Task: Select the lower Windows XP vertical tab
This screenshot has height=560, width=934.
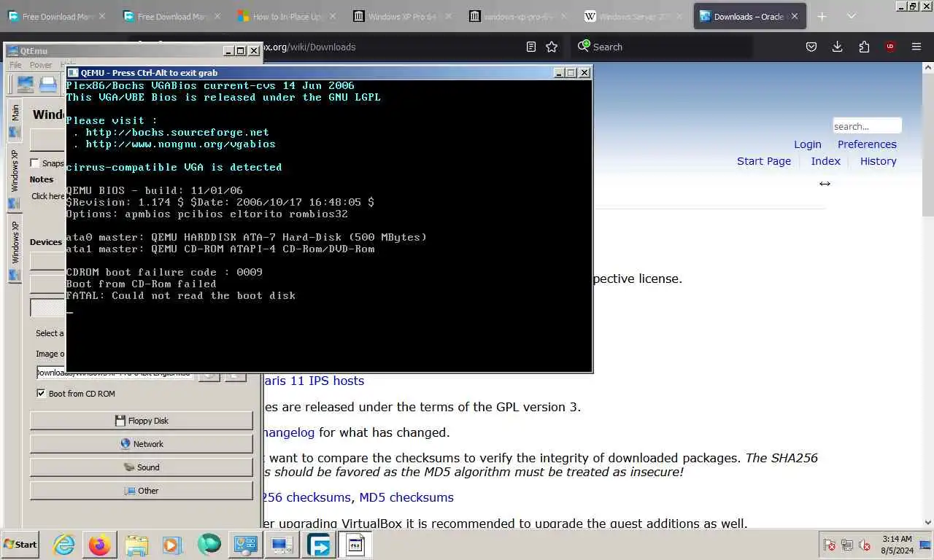Action: (15, 249)
